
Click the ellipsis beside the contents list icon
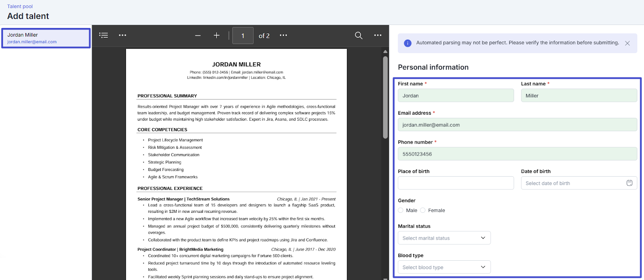(x=122, y=35)
